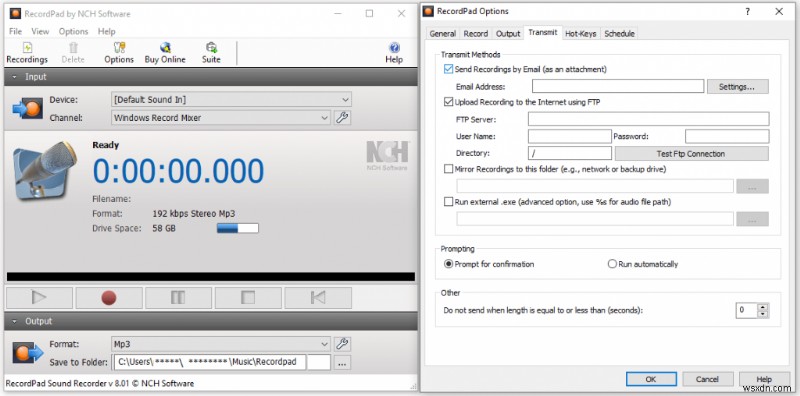
Task: Uncheck Upload Recording to the Internet using FTP
Action: [x=448, y=102]
